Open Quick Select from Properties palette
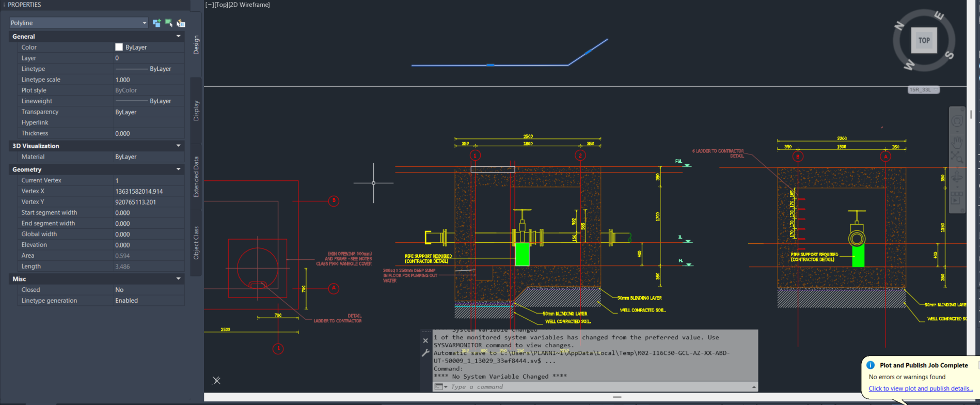Viewport: 980px width, 405px height. click(181, 23)
